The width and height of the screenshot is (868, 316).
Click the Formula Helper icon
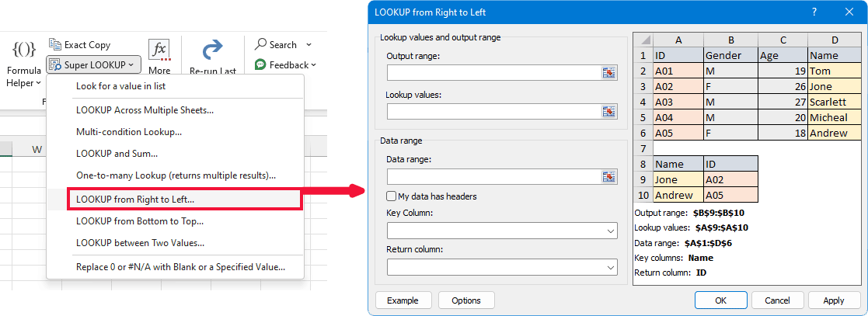point(23,50)
